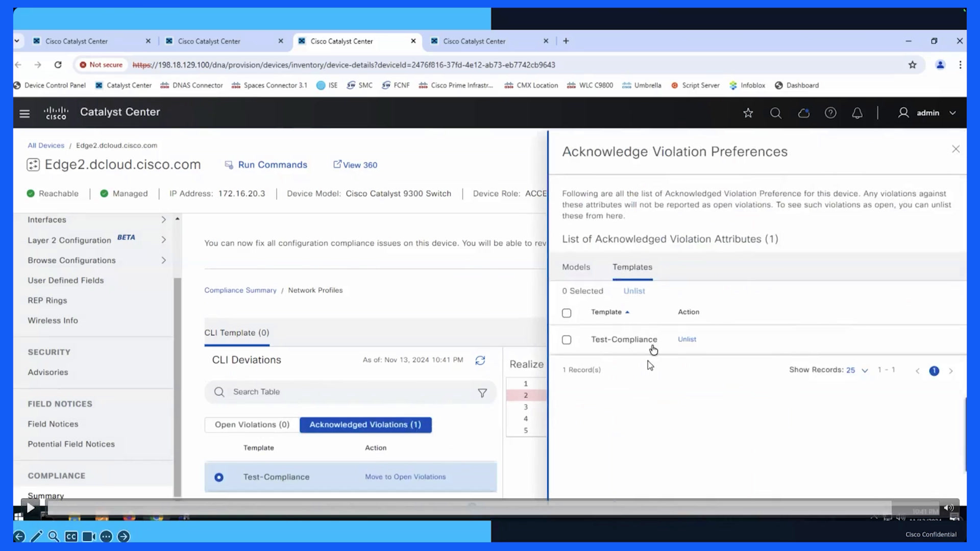The height and width of the screenshot is (551, 980).
Task: Click Run Commands link
Action: tap(266, 165)
